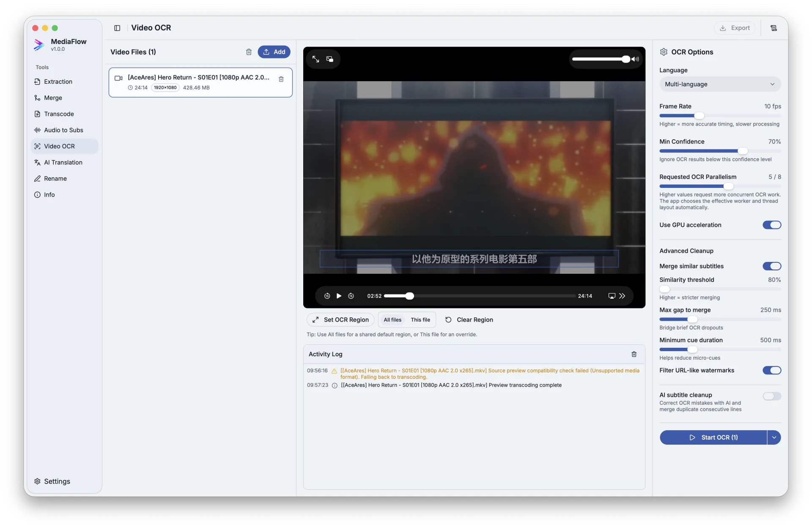Screen dimensions: 812x528
Task: Click Add to add video files
Action: (274, 52)
